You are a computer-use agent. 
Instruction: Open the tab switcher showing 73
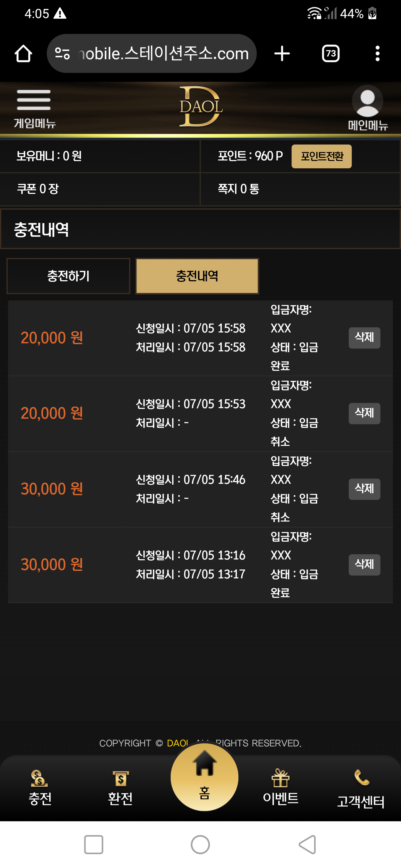coord(331,54)
